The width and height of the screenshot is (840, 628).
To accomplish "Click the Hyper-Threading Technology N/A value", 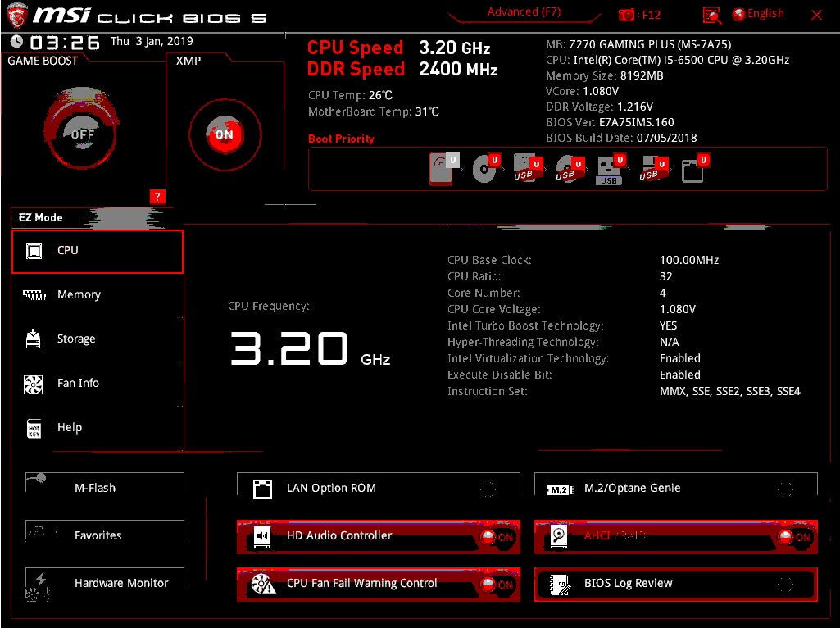I will click(x=669, y=343).
